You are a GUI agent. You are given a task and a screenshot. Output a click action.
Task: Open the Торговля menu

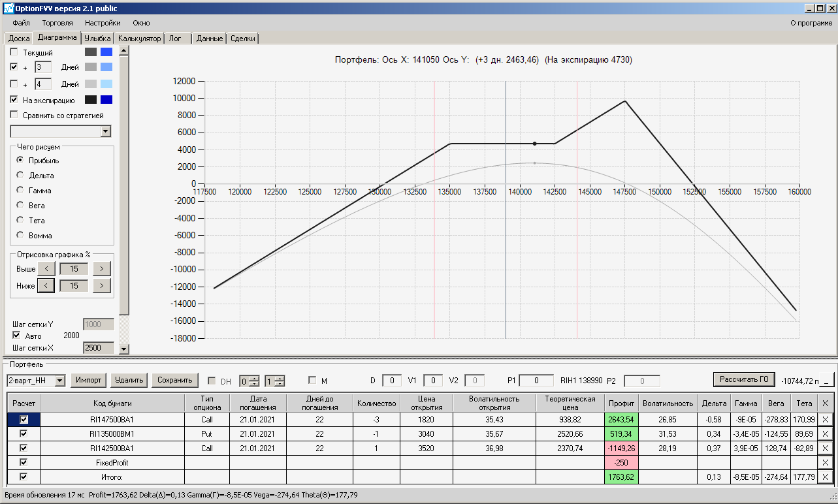57,23
